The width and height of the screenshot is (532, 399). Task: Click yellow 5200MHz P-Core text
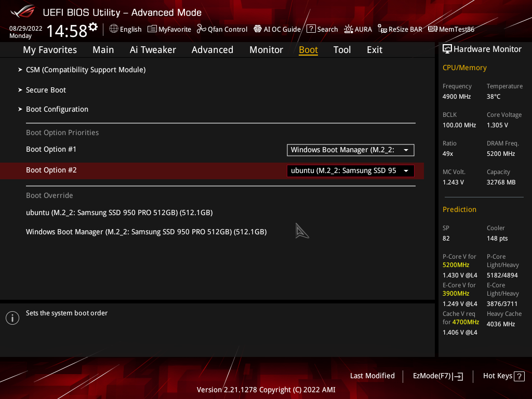[456, 265]
